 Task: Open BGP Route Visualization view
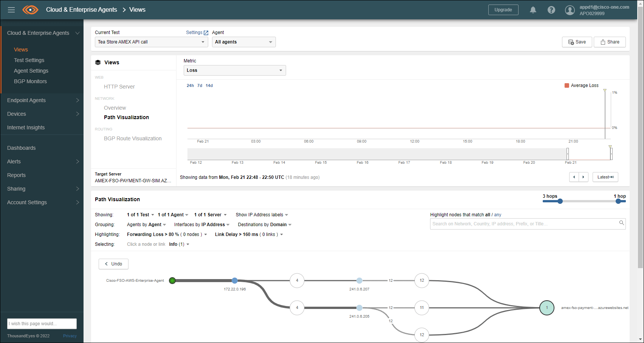click(x=133, y=138)
